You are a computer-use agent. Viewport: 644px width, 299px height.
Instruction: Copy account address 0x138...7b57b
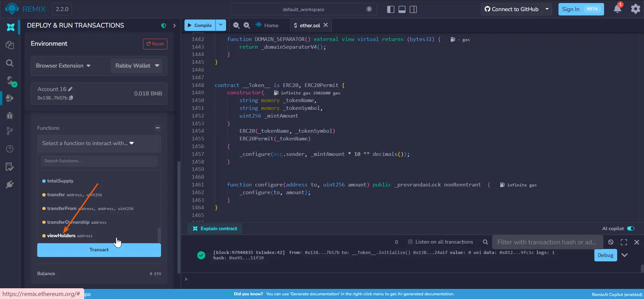point(71,98)
